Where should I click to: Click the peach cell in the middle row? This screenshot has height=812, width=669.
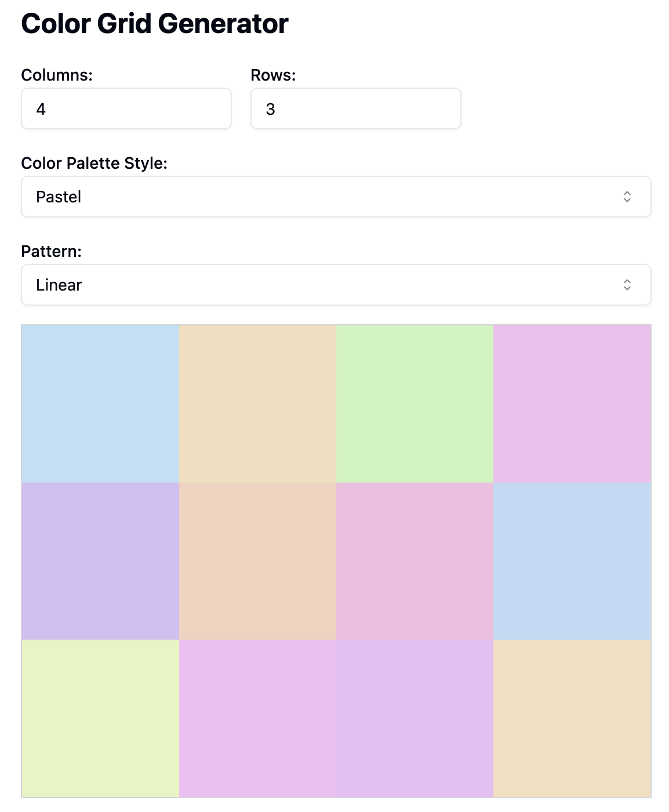257,561
